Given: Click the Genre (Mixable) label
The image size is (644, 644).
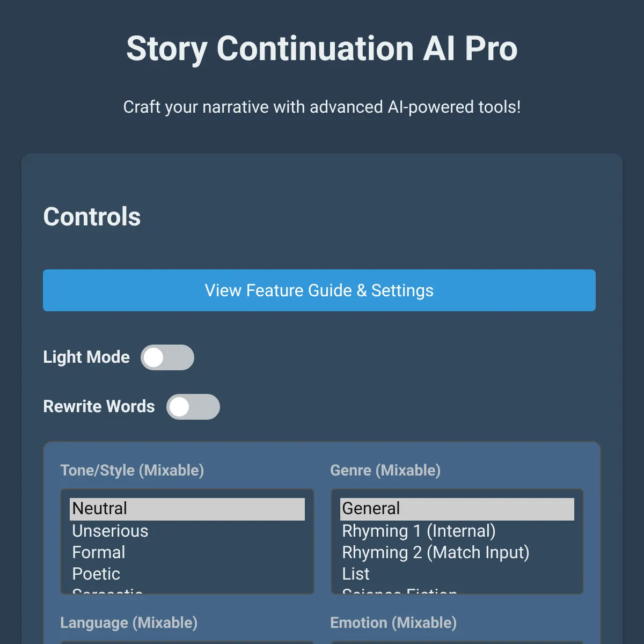Looking at the screenshot, I should [x=385, y=470].
